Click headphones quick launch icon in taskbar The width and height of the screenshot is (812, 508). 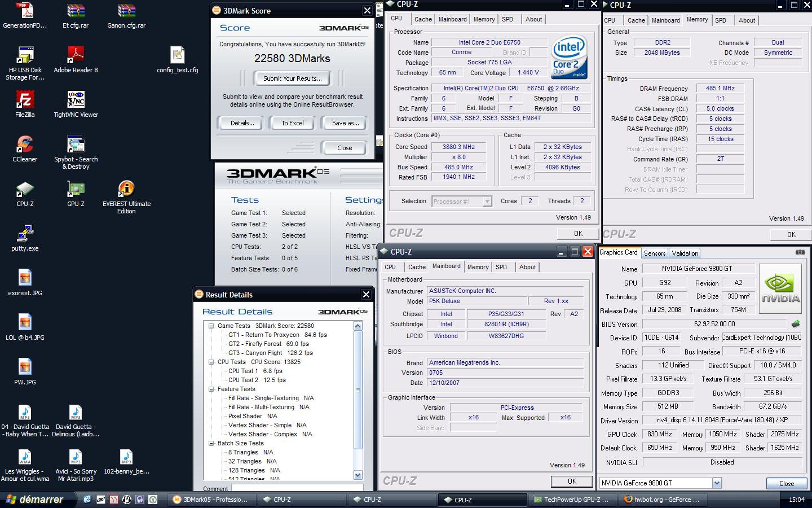pos(140,500)
